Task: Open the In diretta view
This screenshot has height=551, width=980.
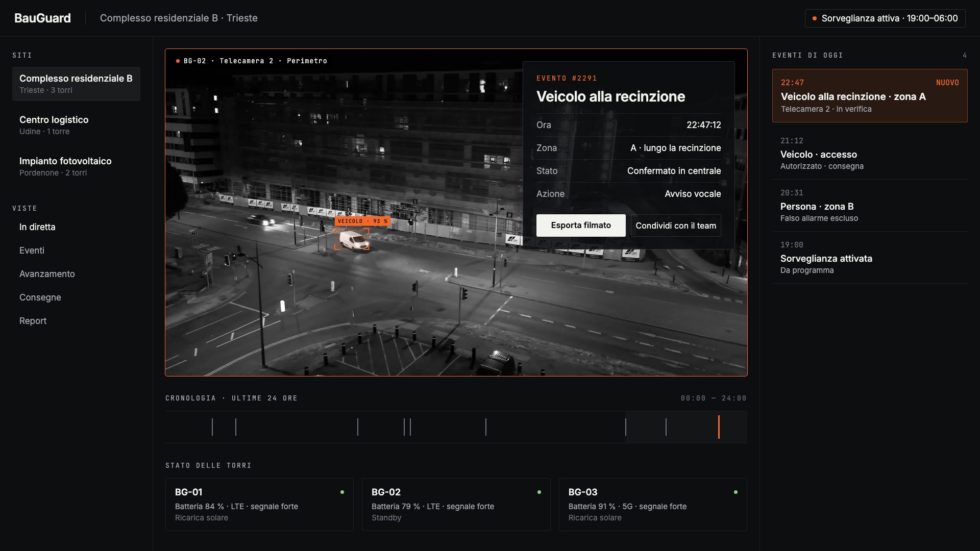Action: click(x=37, y=227)
